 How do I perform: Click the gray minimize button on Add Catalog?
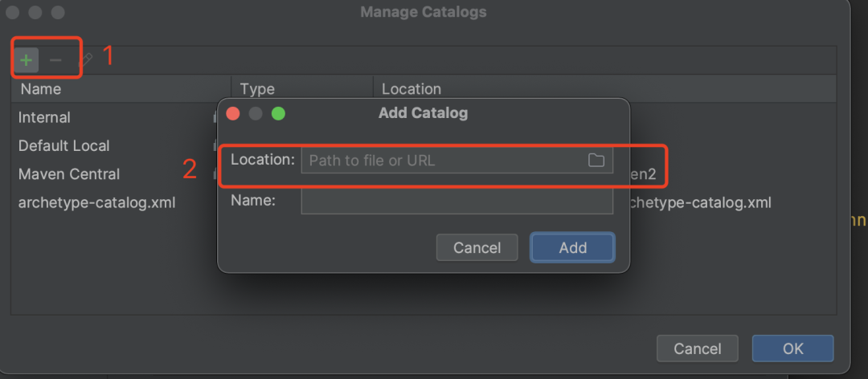point(256,113)
